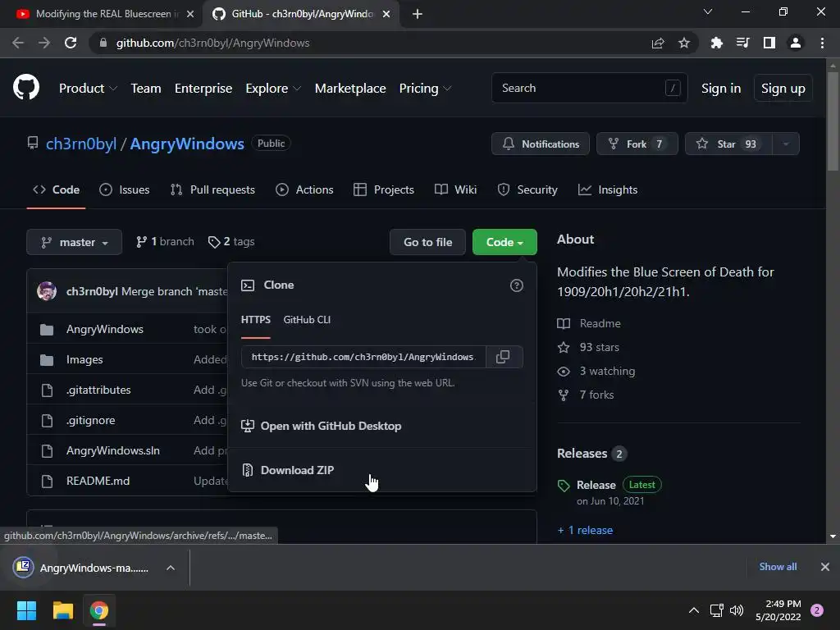Open Security tab

[527, 189]
